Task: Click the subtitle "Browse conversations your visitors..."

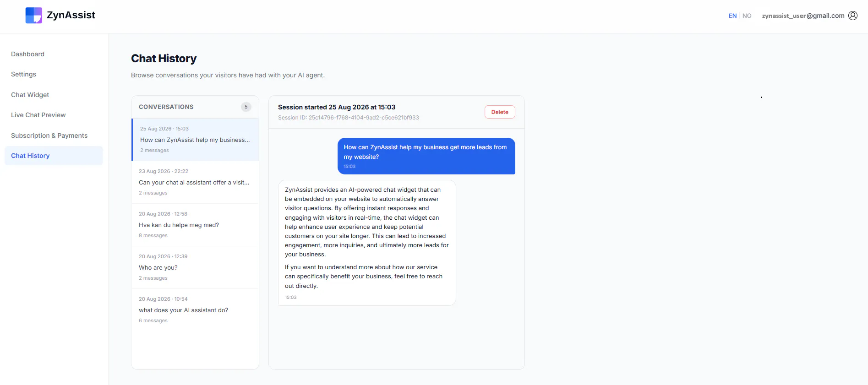Action: [228, 75]
